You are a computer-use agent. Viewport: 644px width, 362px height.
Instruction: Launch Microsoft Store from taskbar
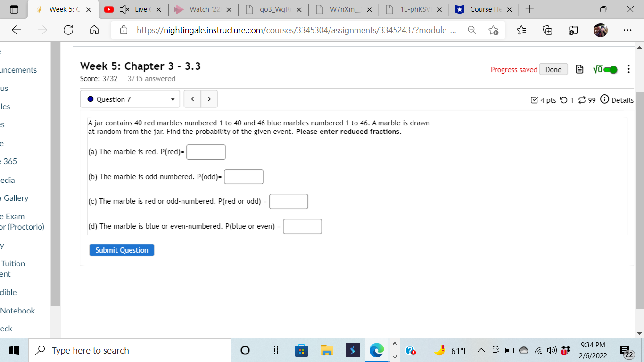pyautogui.click(x=301, y=350)
